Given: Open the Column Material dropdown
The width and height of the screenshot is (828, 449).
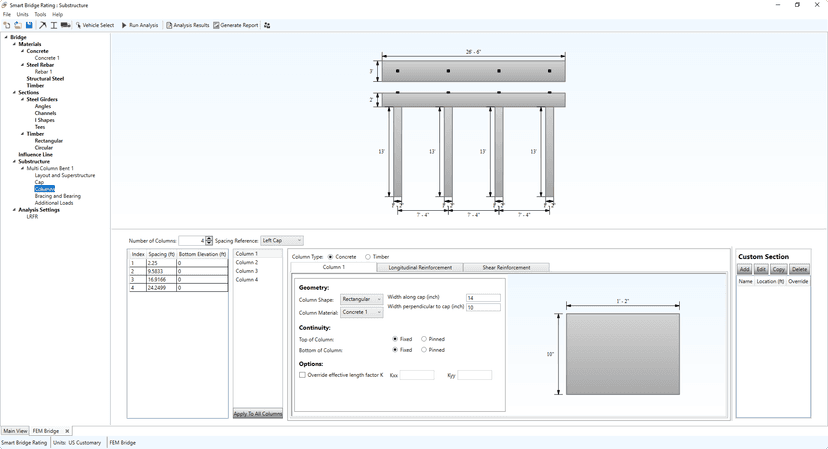Looking at the screenshot, I should pos(361,312).
